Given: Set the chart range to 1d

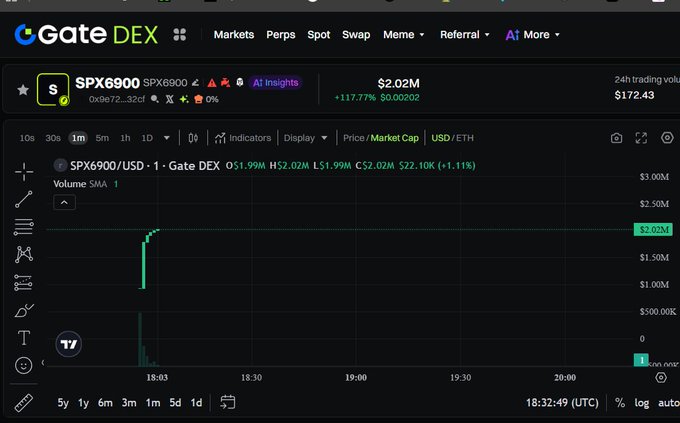Looking at the screenshot, I should (x=196, y=403).
